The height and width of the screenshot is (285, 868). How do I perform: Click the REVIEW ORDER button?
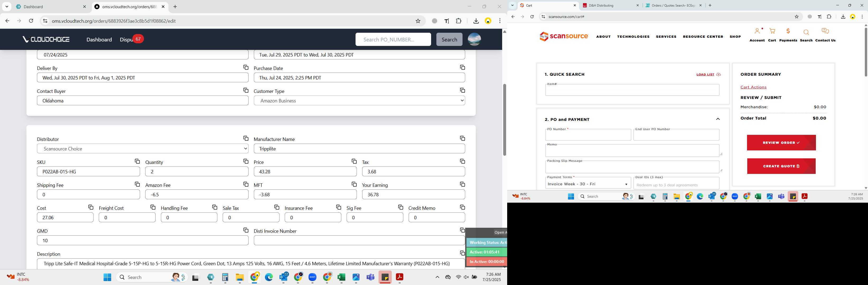click(781, 143)
